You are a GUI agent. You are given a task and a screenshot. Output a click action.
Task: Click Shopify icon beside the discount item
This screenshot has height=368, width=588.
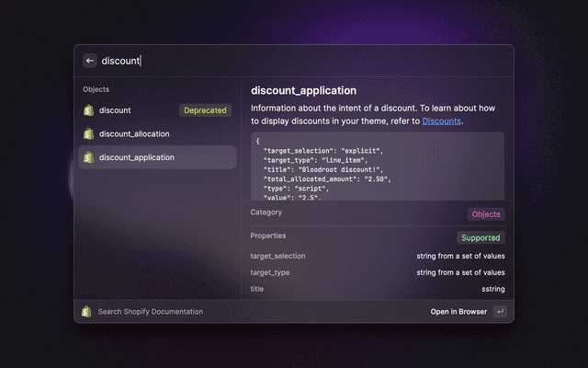[x=89, y=110]
